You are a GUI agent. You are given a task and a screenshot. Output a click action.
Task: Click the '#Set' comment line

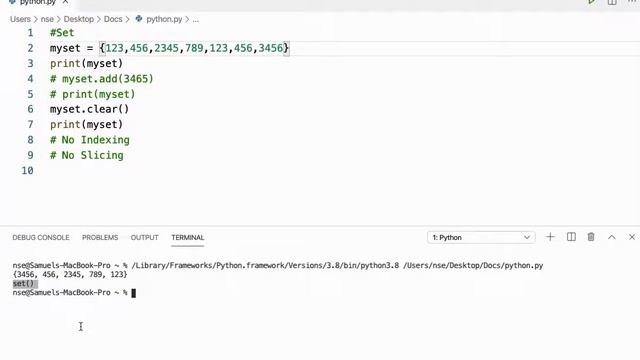[x=62, y=33]
